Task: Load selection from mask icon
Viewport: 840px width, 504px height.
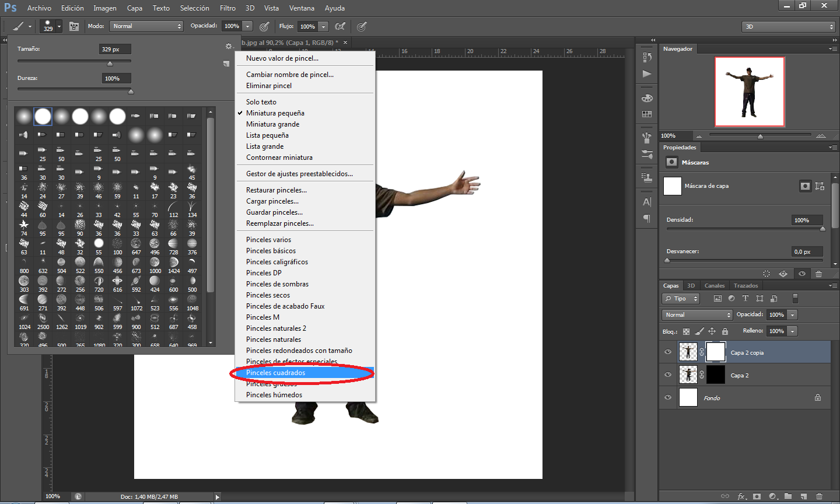Action: point(766,274)
